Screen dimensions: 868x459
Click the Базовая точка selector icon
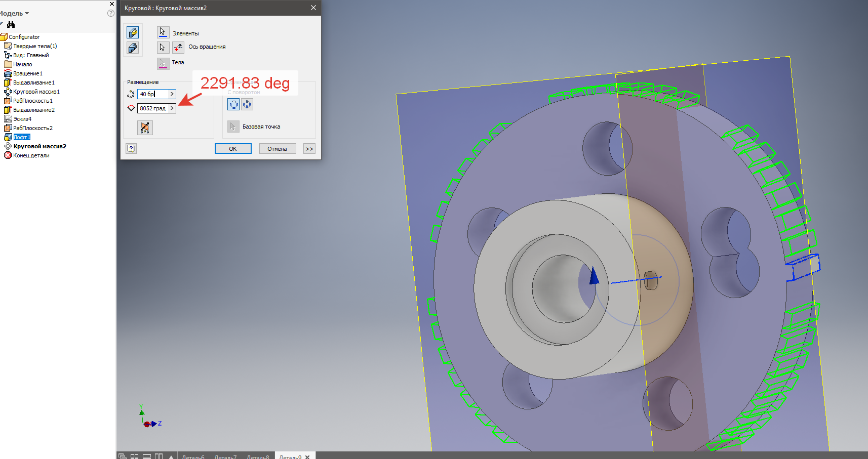(232, 127)
